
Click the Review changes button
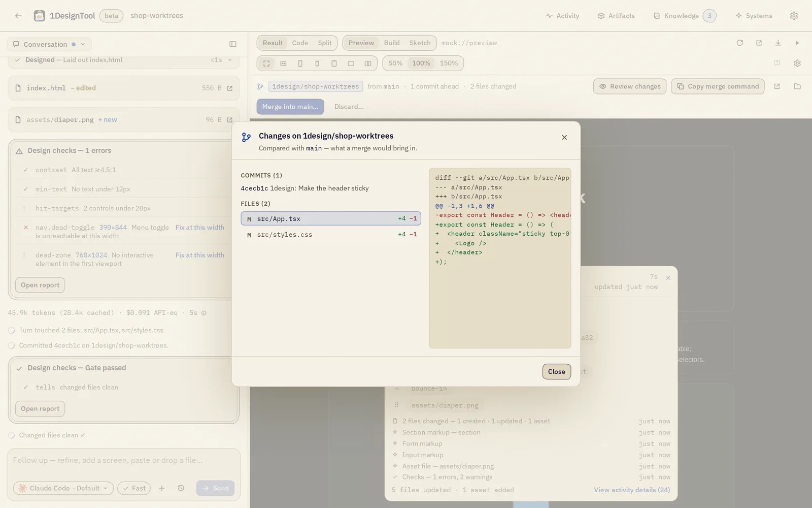(630, 86)
